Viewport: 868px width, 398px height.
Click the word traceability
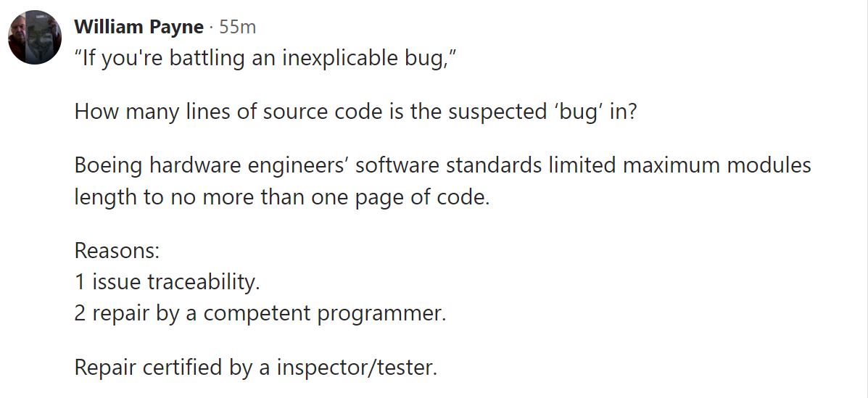pos(202,282)
